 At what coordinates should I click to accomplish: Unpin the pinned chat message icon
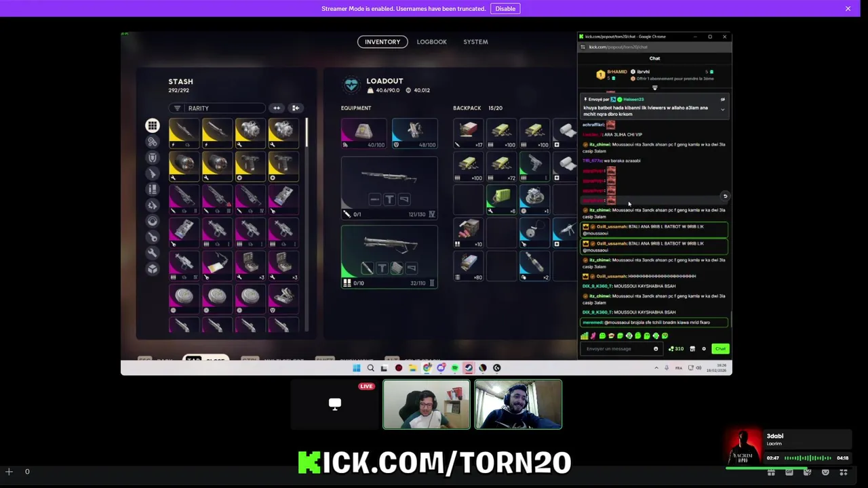pyautogui.click(x=722, y=100)
